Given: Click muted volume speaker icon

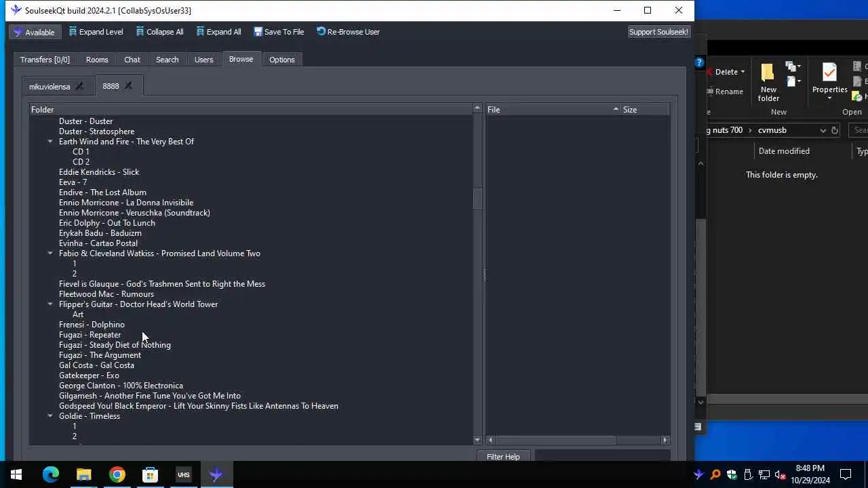Looking at the screenshot, I should point(781,474).
